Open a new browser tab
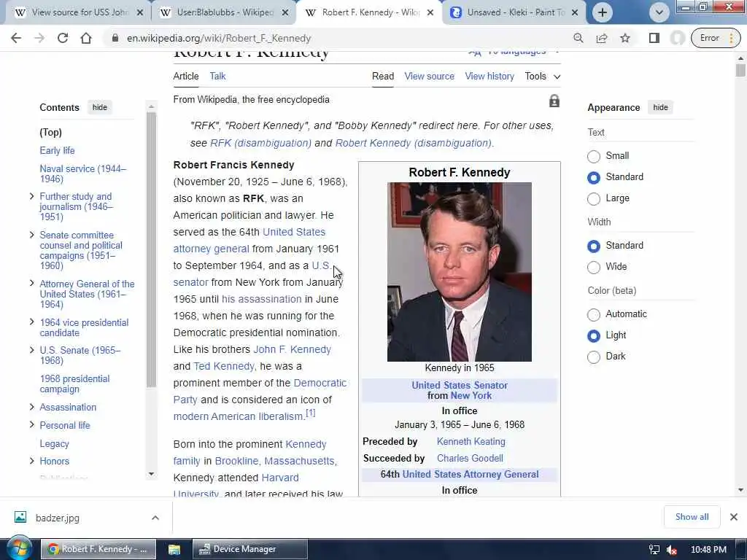 pos(602,12)
